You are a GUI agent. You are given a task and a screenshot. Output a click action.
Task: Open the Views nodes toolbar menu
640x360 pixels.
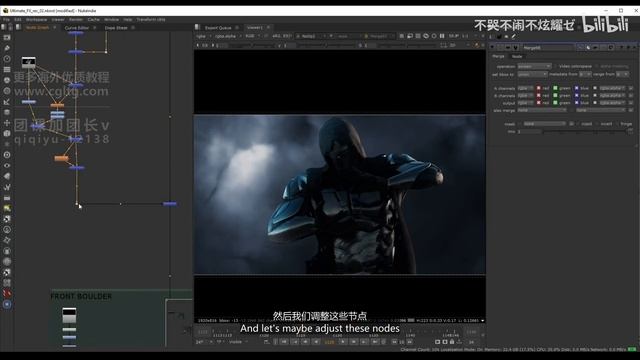(x=7, y=166)
